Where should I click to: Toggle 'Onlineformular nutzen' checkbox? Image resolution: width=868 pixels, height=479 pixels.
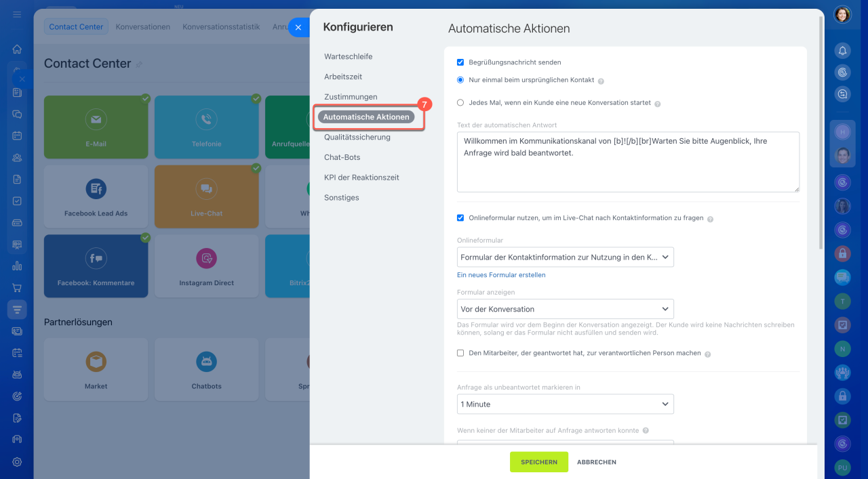click(x=460, y=218)
